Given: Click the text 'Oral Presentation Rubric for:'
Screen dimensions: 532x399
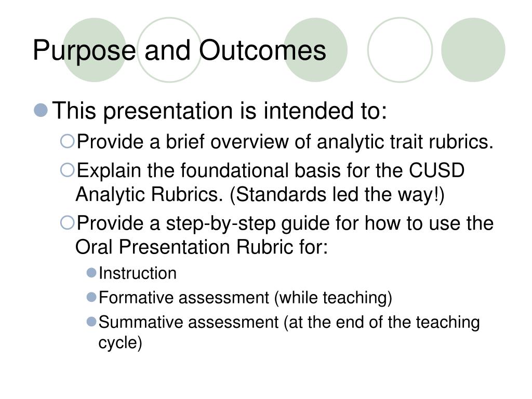Looking at the screenshot, I should [202, 247].
